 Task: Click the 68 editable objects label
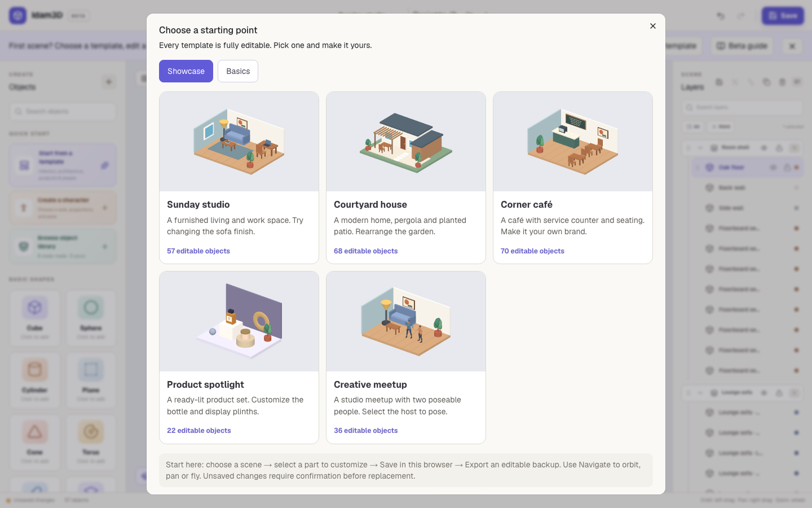[x=366, y=251]
